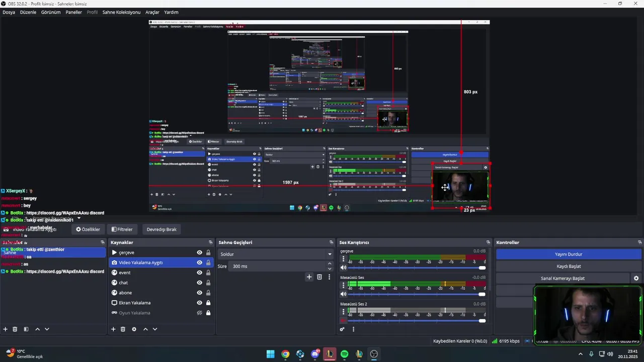Show hidden system tray icons chevron

[x=581, y=354]
